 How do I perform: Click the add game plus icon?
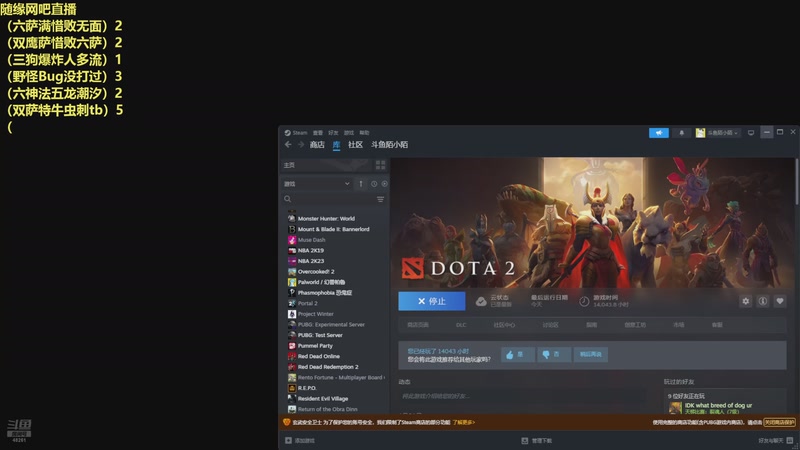click(x=288, y=440)
